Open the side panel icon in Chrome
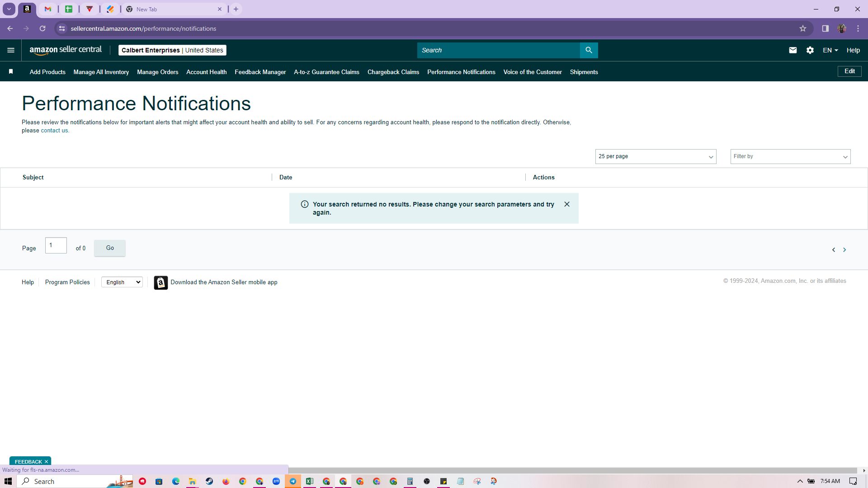The width and height of the screenshot is (868, 488). click(x=826, y=28)
